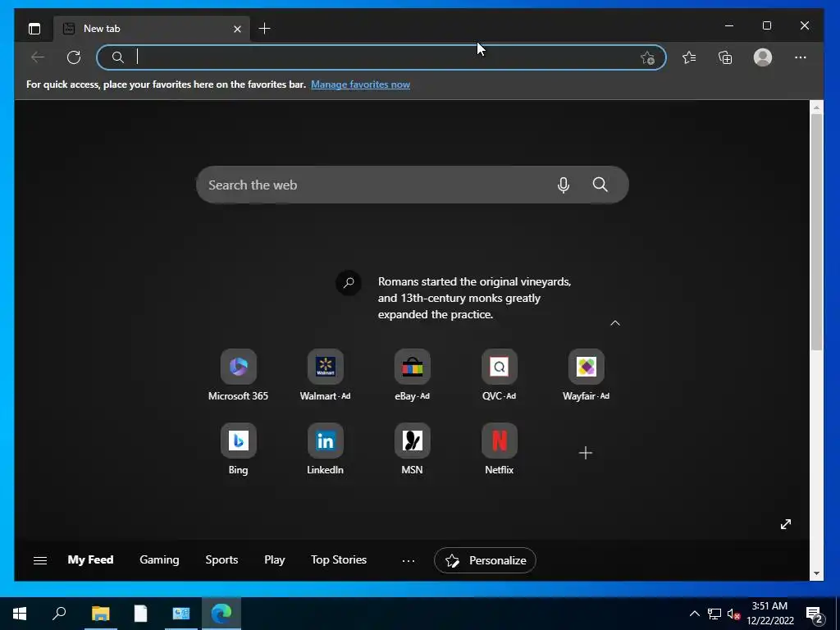Select the My Feed tab
This screenshot has height=630, width=840.
tap(90, 559)
